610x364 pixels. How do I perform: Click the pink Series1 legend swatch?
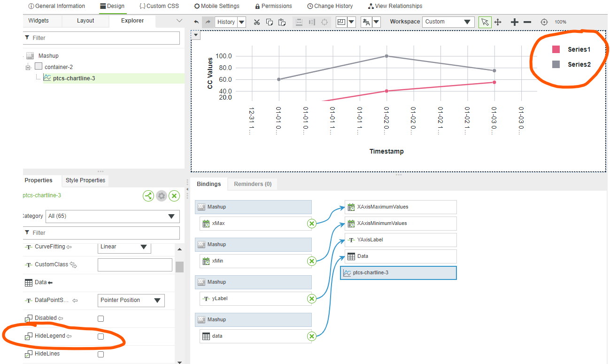click(556, 49)
